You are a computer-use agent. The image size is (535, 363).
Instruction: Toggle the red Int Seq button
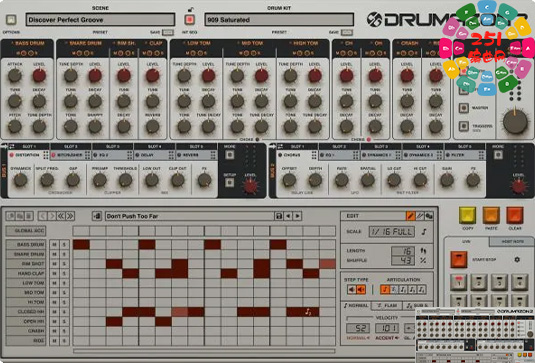(x=190, y=20)
